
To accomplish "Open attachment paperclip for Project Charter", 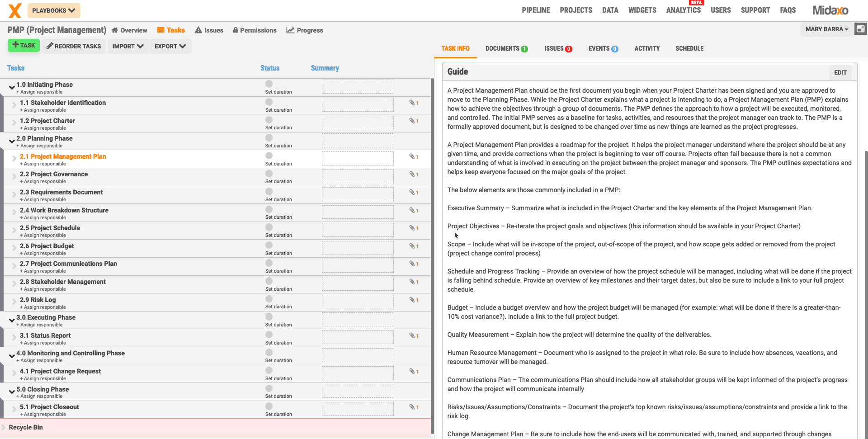I will click(412, 121).
